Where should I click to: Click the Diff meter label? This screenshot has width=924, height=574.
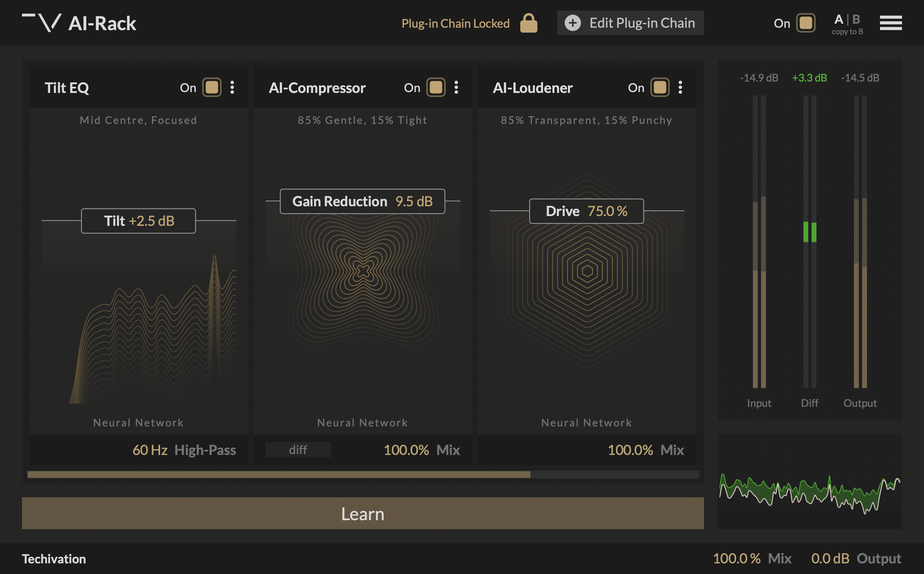[x=809, y=403]
